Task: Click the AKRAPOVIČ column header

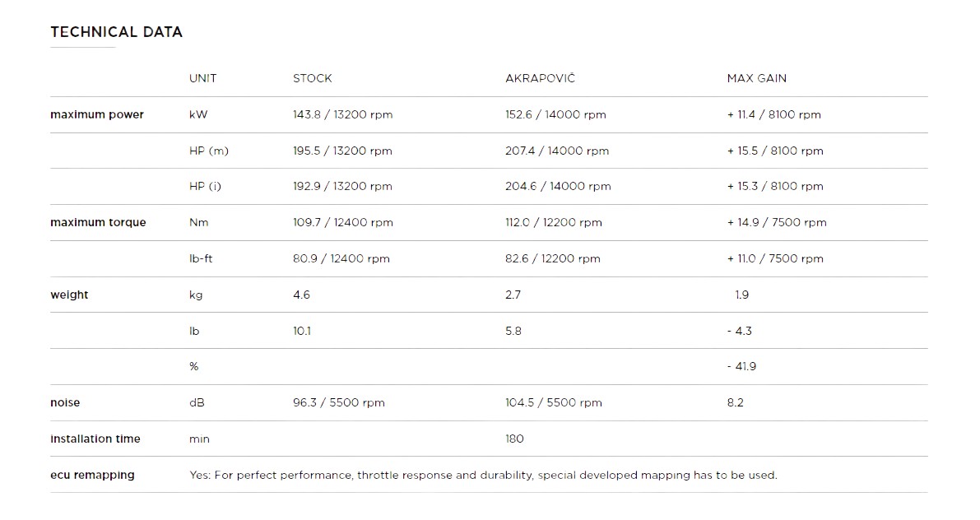Action: [540, 78]
